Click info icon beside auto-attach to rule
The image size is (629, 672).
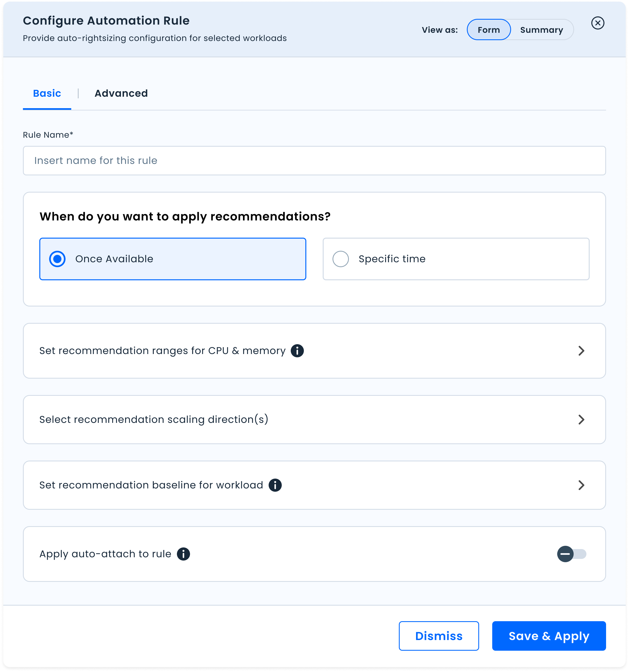pyautogui.click(x=183, y=554)
